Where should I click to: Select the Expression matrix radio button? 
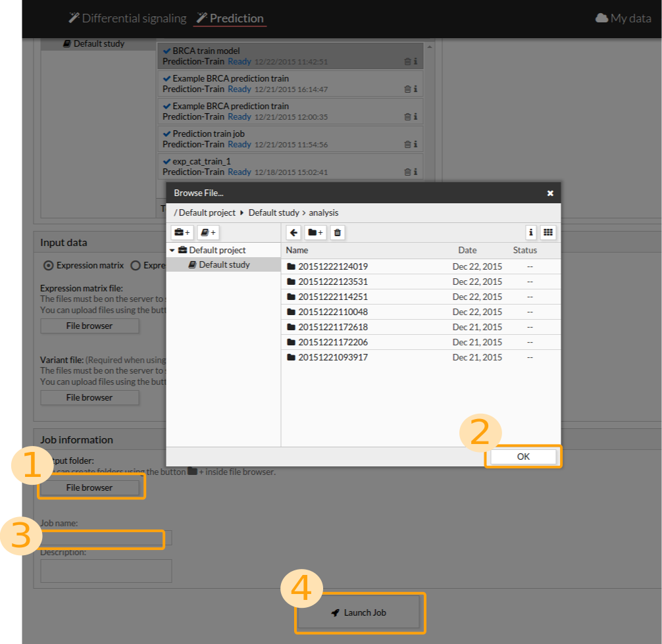pyautogui.click(x=48, y=266)
